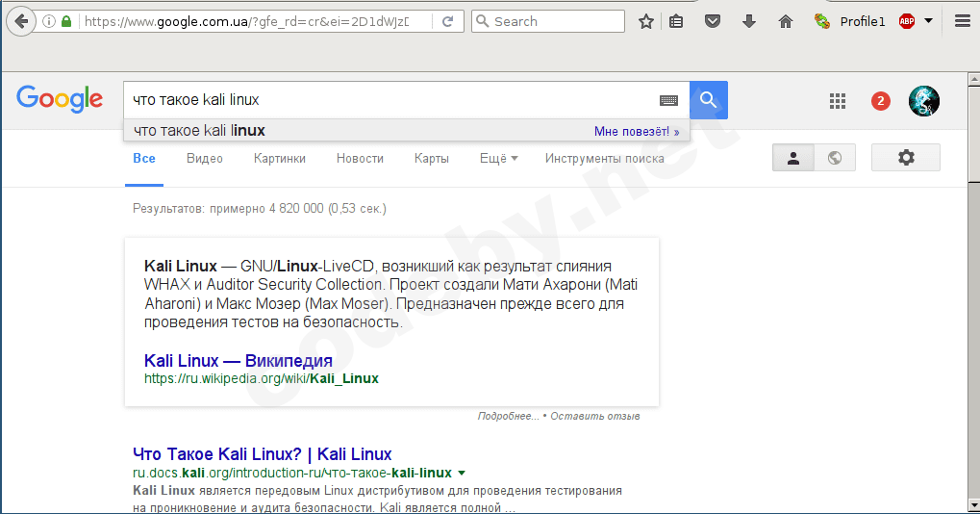Viewport: 980px width, 514px height.
Task: Open the Adblock Plus icon
Action: pos(907,21)
